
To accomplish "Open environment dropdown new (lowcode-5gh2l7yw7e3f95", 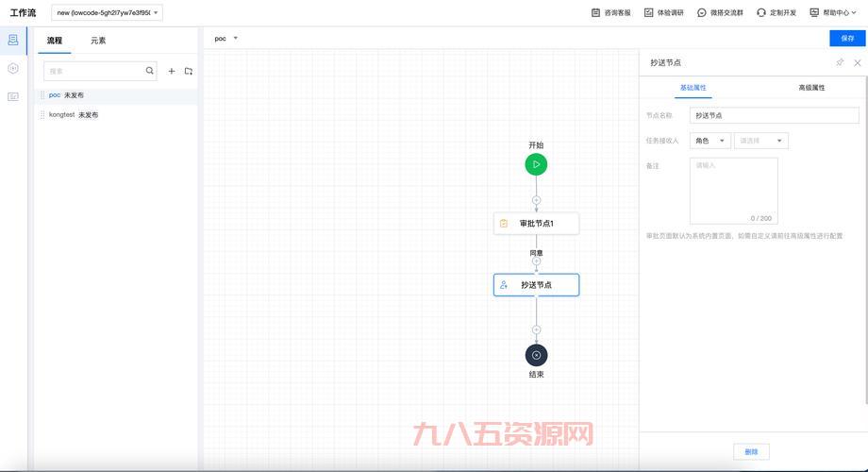I will (x=107, y=12).
